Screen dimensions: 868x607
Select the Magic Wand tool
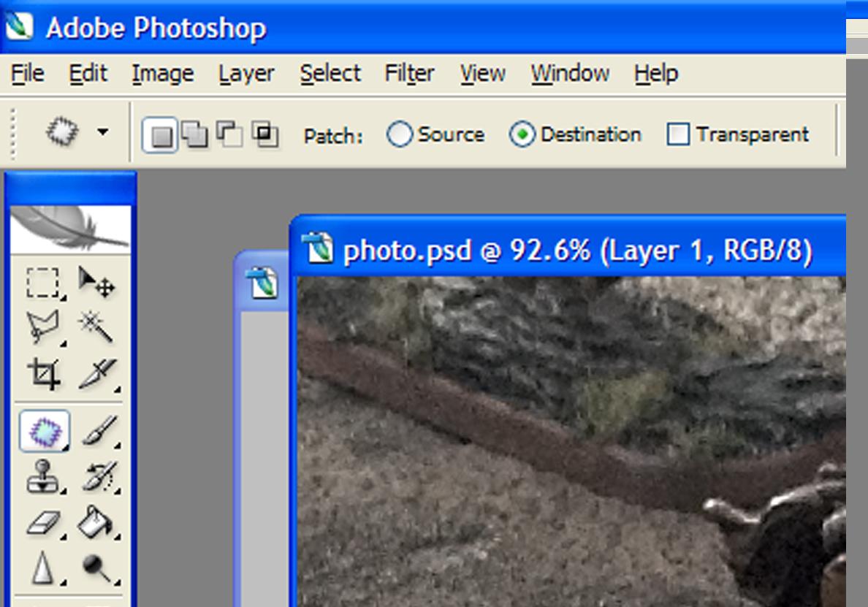pyautogui.click(x=96, y=327)
